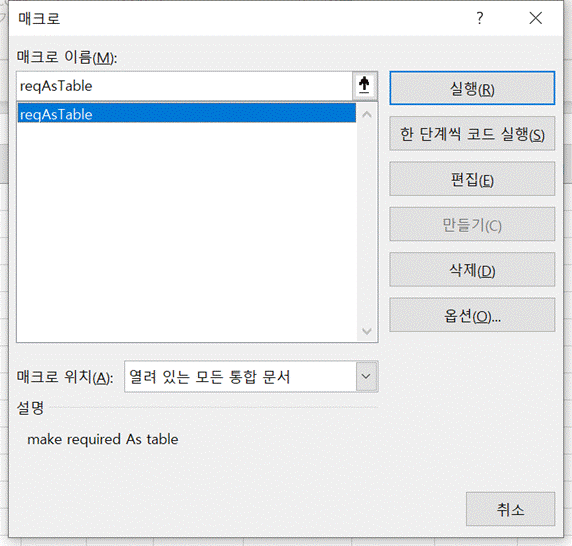Click into the 매크로 이름 input field
Viewport: 572px width, 546px height.
tap(185, 86)
